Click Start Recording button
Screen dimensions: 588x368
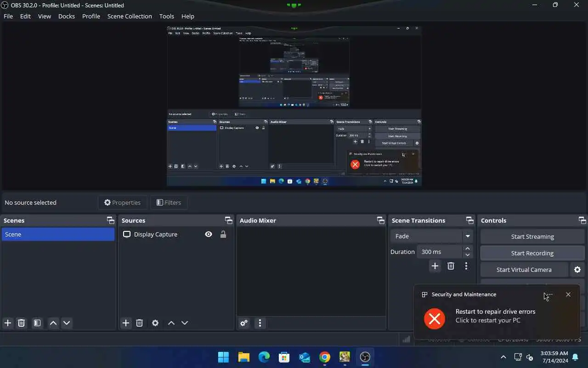(x=532, y=253)
